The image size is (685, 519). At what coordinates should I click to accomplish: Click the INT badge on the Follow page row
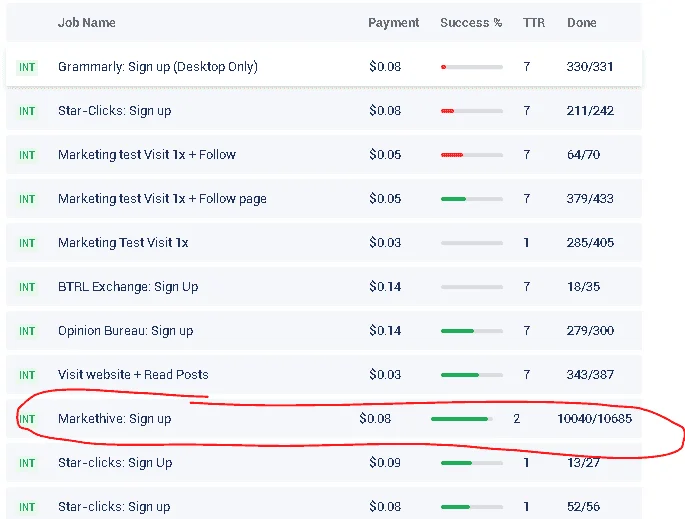point(27,199)
